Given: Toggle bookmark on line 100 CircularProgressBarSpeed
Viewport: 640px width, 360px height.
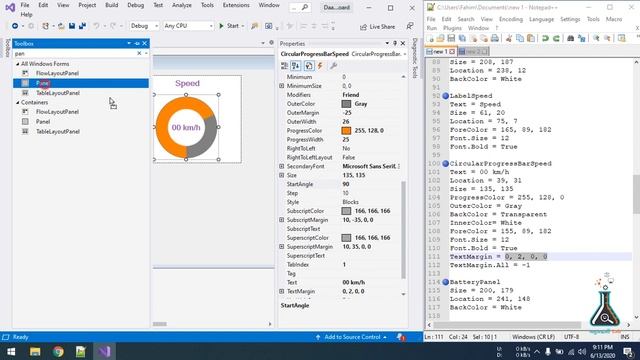Looking at the screenshot, I should click(x=445, y=164).
